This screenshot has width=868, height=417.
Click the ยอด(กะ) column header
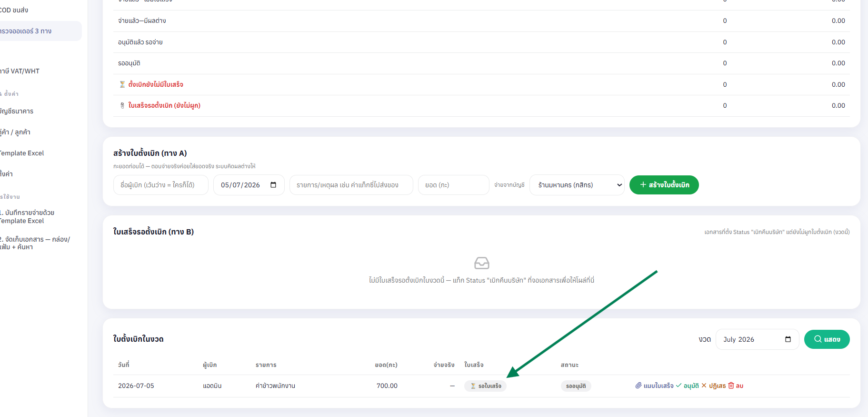pyautogui.click(x=386, y=365)
